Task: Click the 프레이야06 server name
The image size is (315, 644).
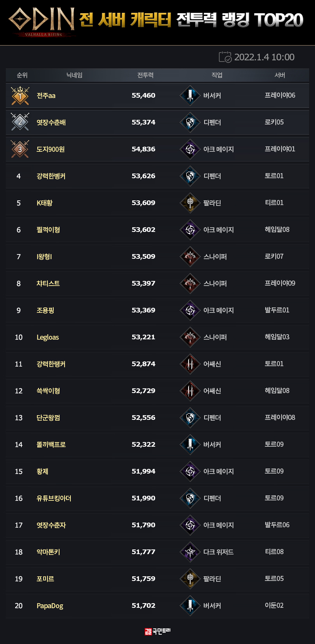Action: pos(280,95)
